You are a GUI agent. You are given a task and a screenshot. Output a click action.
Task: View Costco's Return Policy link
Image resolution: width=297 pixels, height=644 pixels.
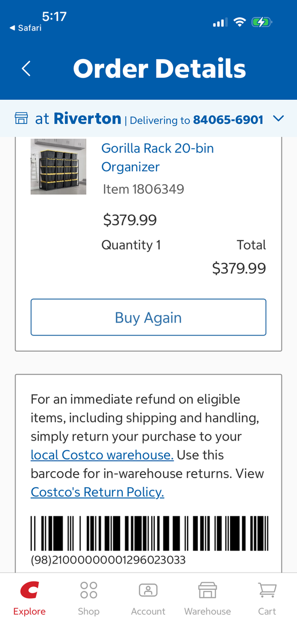98,492
